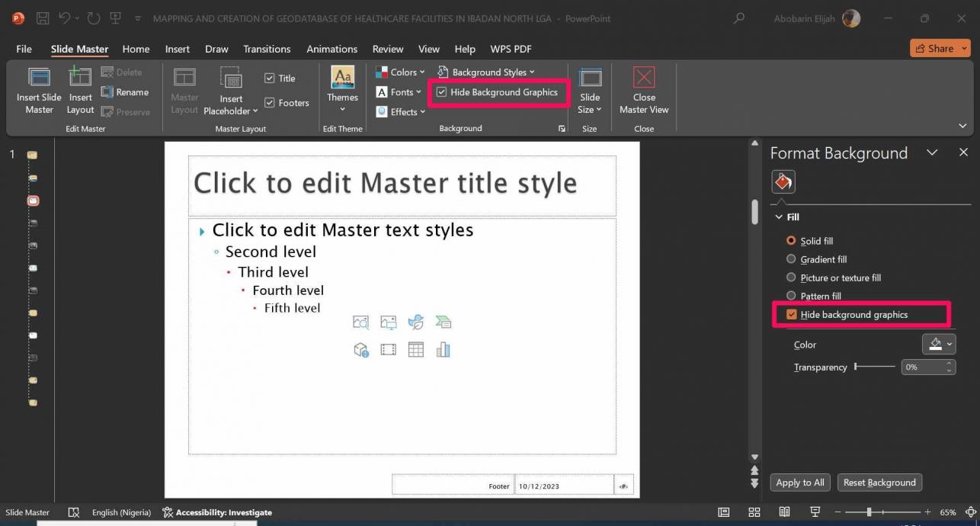Switch to Slide Sorter view in status bar
The image size is (980, 526).
(754, 512)
